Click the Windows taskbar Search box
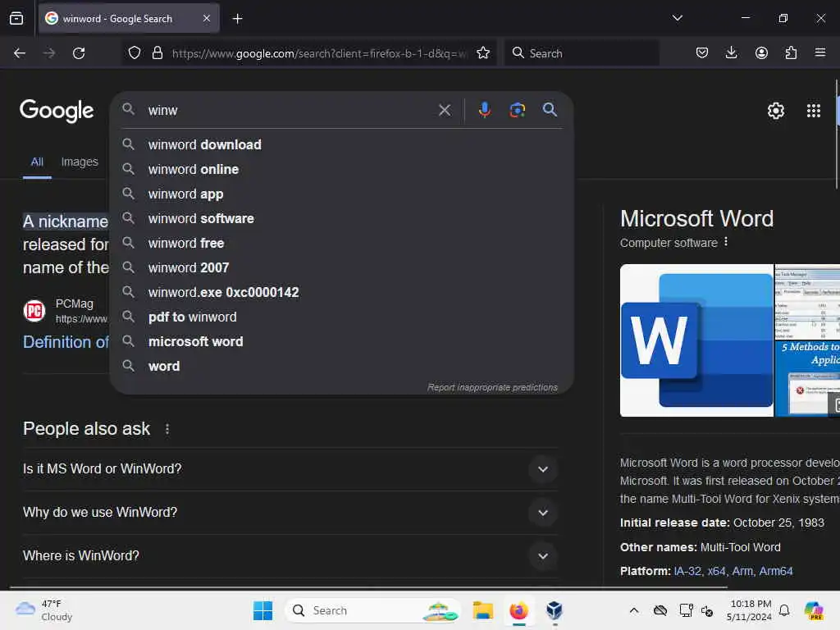This screenshot has height=630, width=840. click(373, 610)
